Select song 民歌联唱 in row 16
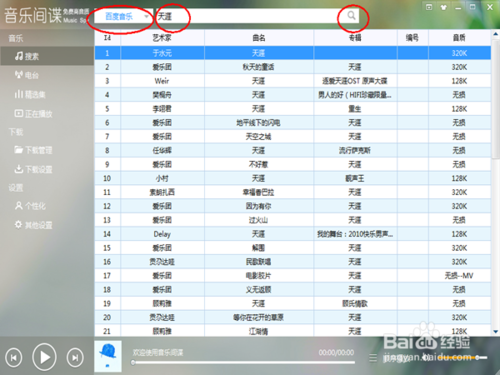500x375 pixels. (x=259, y=262)
